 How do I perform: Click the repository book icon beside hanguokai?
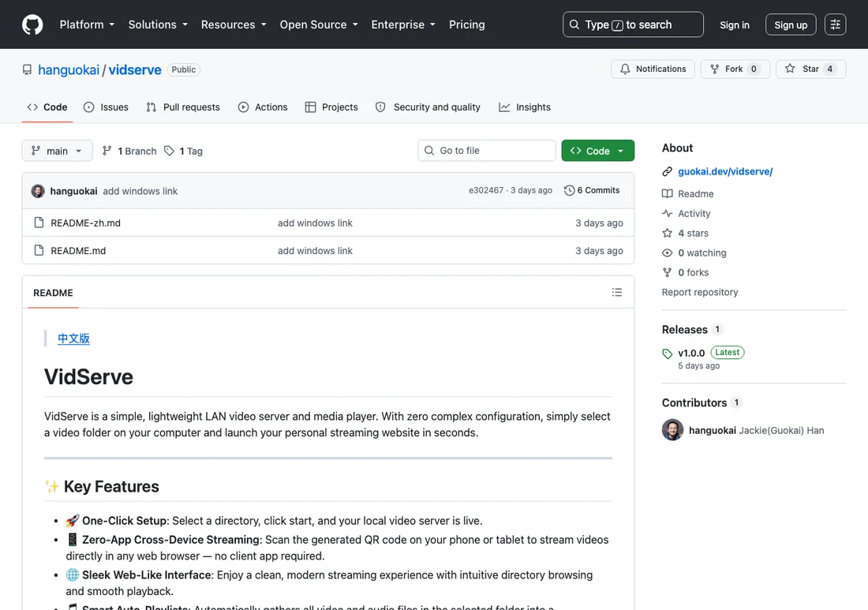pyautogui.click(x=27, y=69)
